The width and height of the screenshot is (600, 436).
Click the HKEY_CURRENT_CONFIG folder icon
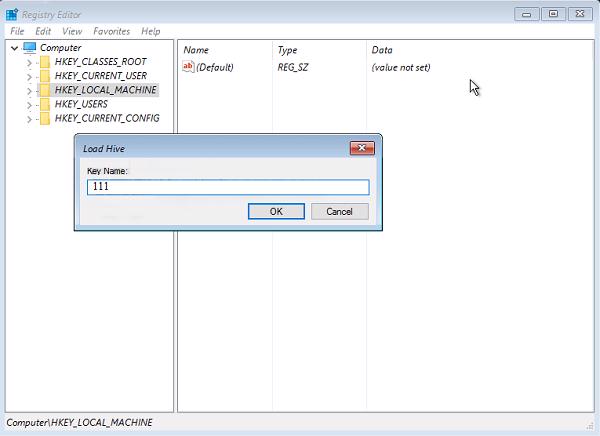pos(45,118)
